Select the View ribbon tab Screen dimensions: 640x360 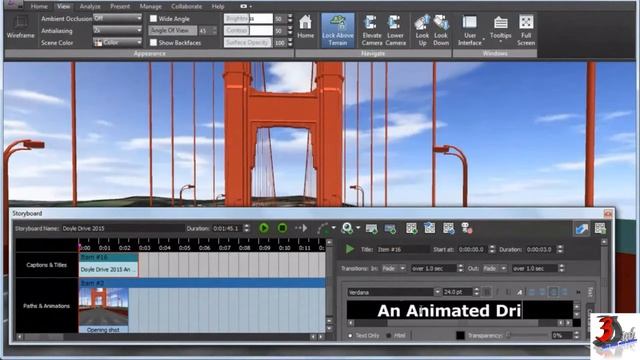(63, 6)
